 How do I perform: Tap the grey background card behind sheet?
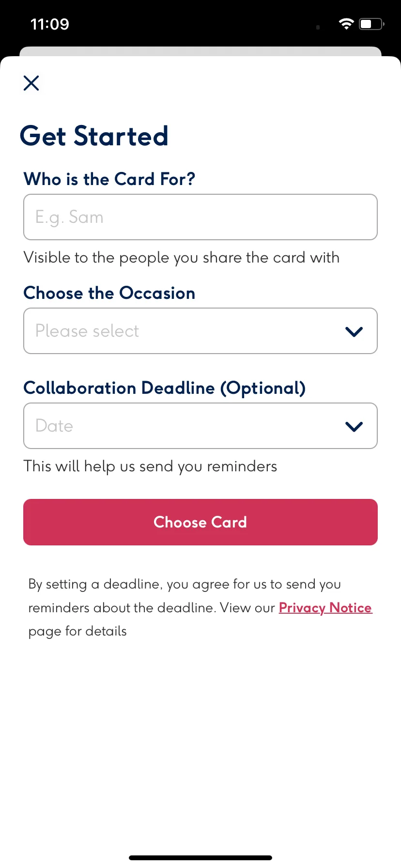click(200, 51)
